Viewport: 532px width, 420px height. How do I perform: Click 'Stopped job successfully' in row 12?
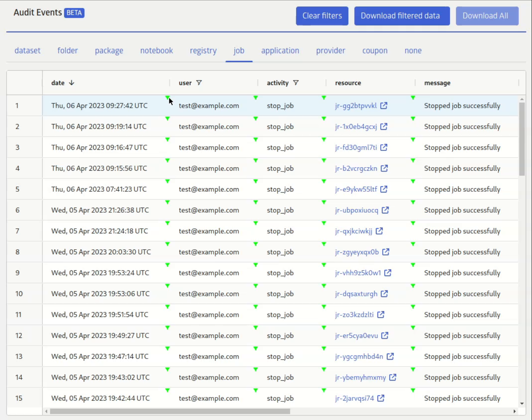pos(462,336)
